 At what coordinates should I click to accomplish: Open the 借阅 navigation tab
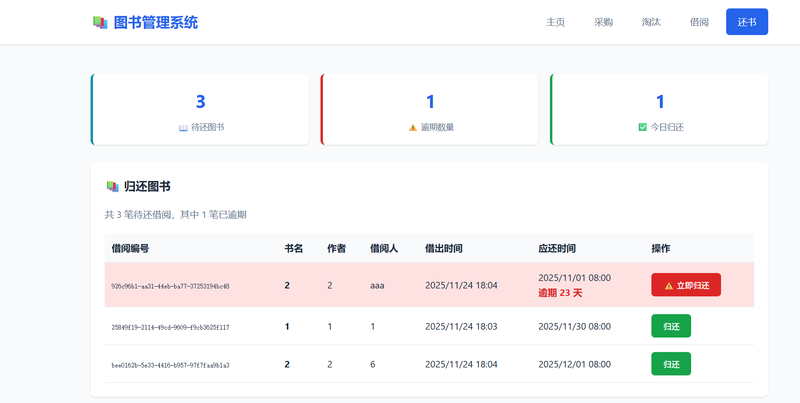coord(699,22)
